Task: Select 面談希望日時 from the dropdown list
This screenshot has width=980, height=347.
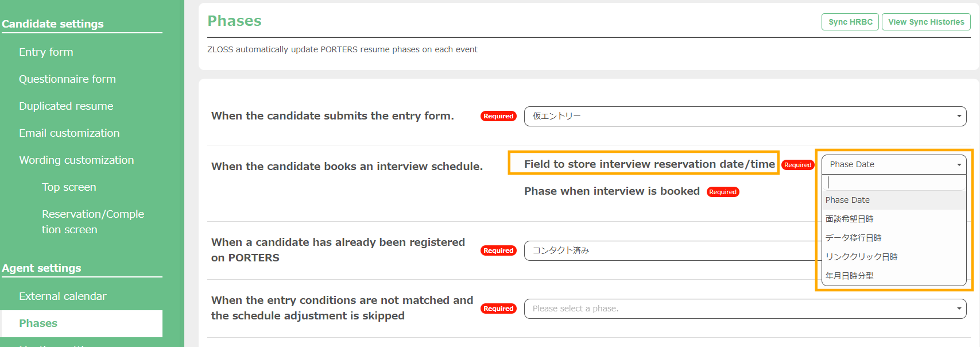Action: coord(849,219)
